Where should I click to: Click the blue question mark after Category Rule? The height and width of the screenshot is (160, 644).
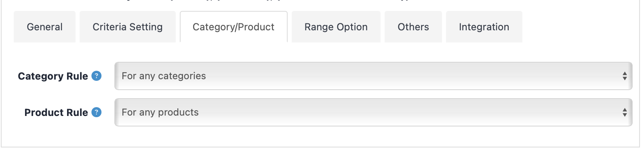coord(97,76)
